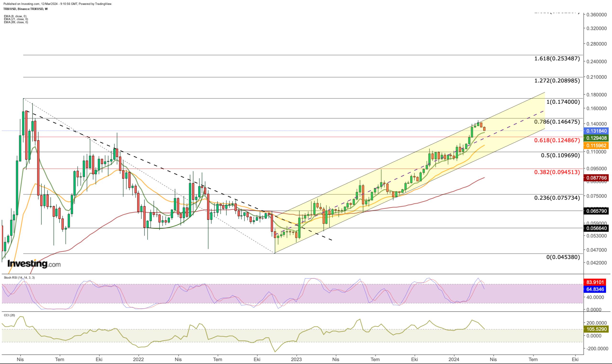The height and width of the screenshot is (364, 612).
Task: Click the CCI value tag 105.5290
Action: coord(596,329)
